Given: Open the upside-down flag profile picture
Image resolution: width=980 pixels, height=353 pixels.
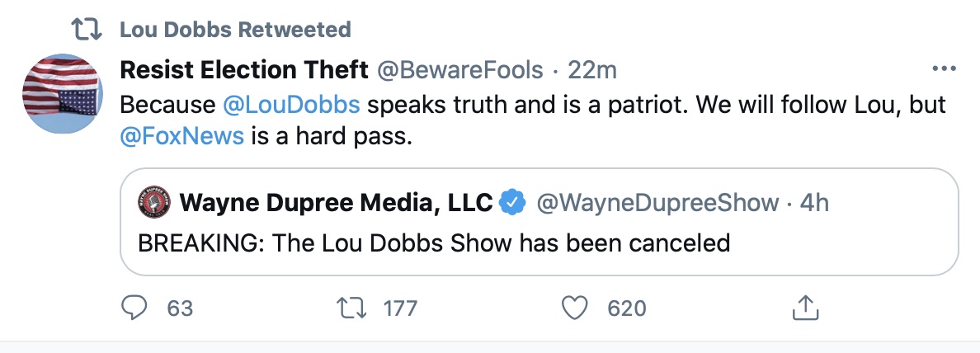Looking at the screenshot, I should pos(62,93).
